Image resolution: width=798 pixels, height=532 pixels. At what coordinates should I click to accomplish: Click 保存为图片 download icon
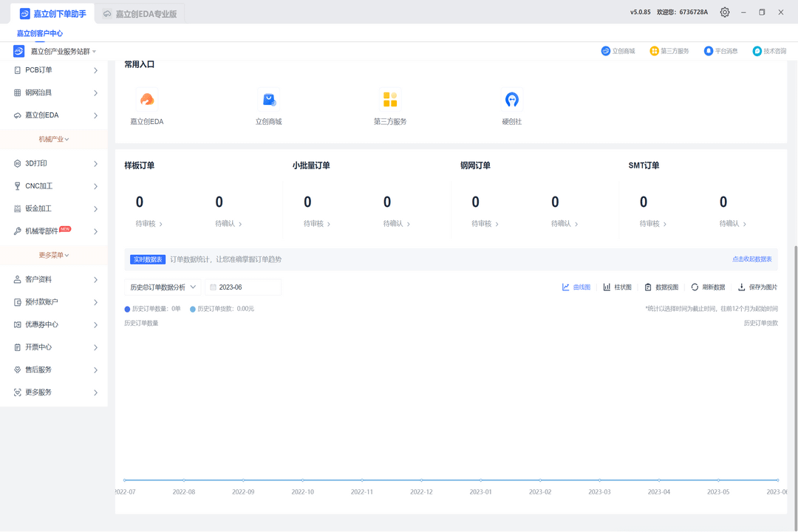click(742, 287)
